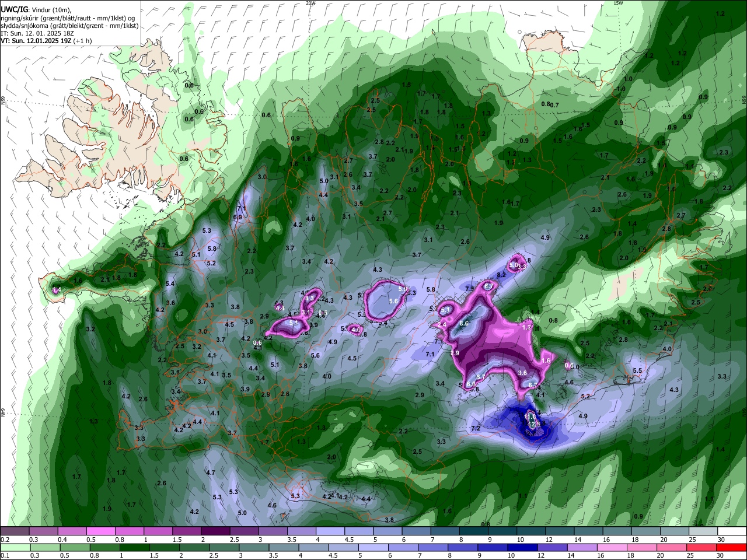
Task: Click the red swatch ending the lower legend row
Action: click(732, 548)
